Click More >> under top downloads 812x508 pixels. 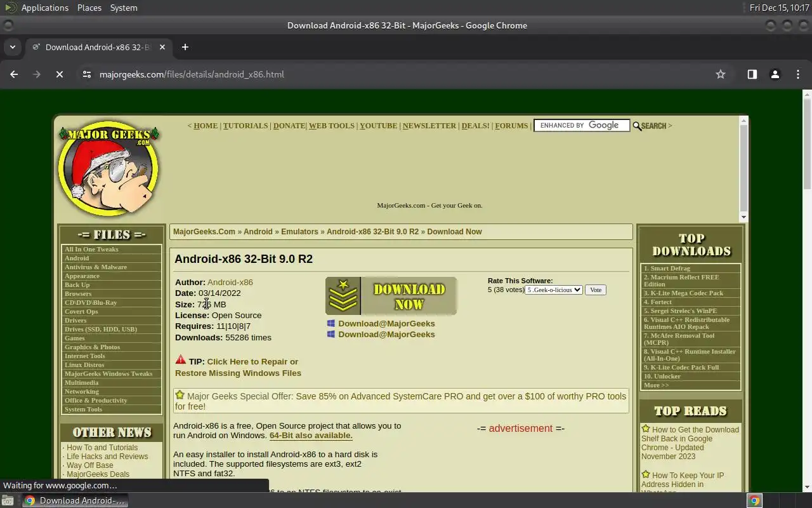click(x=657, y=385)
